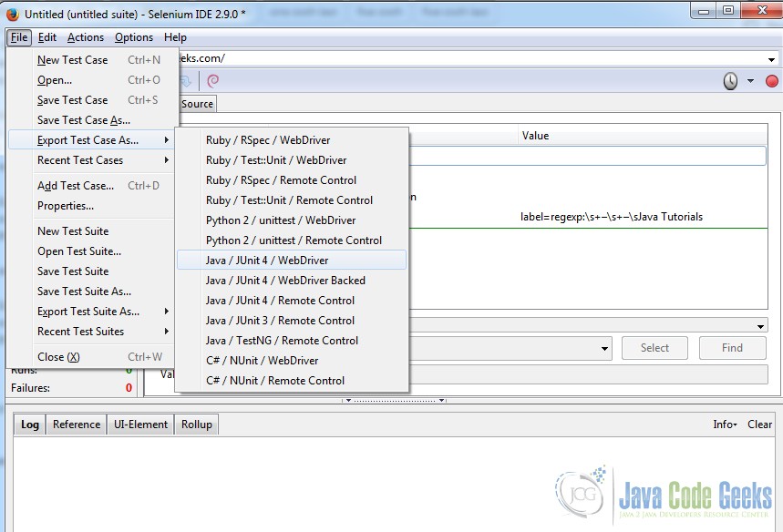The width and height of the screenshot is (783, 532).
Task: Open the Base URL dropdown arrow
Action: [x=771, y=59]
